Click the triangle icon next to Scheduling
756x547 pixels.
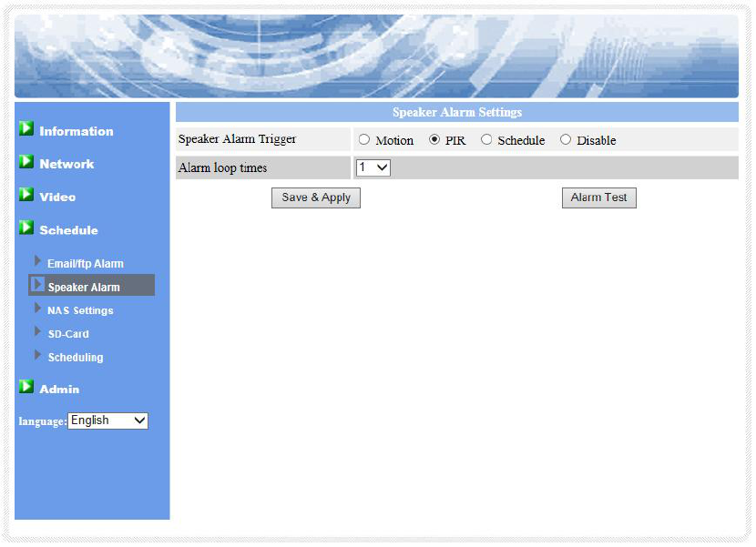click(37, 355)
